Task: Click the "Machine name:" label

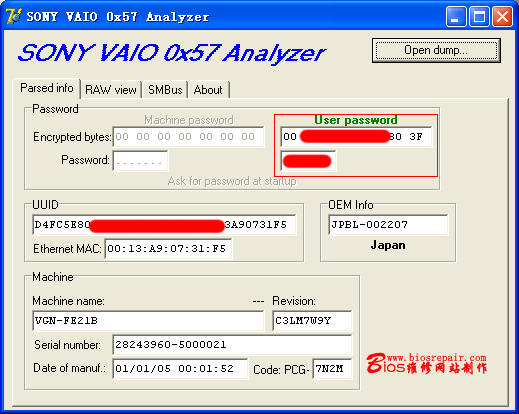Action: 68,301
